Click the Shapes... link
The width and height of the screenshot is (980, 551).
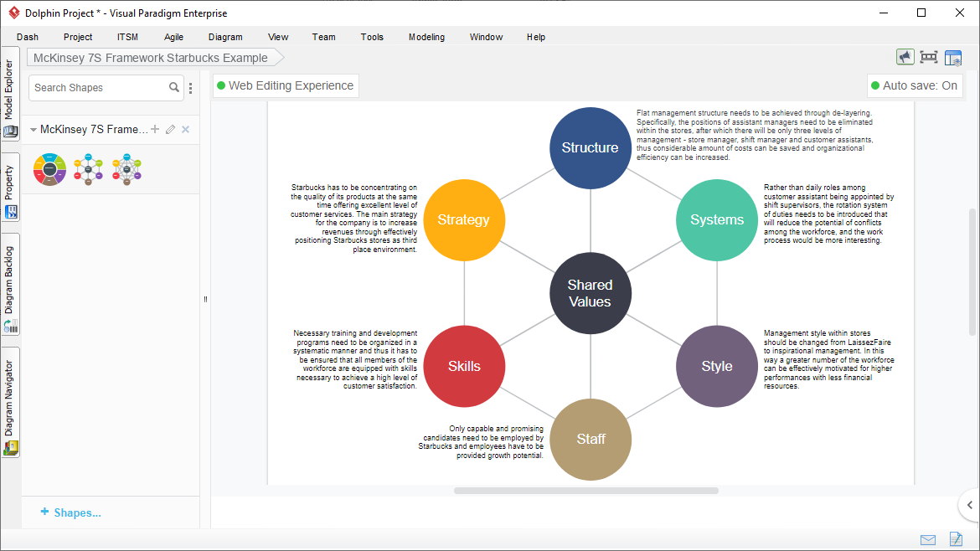click(x=71, y=512)
